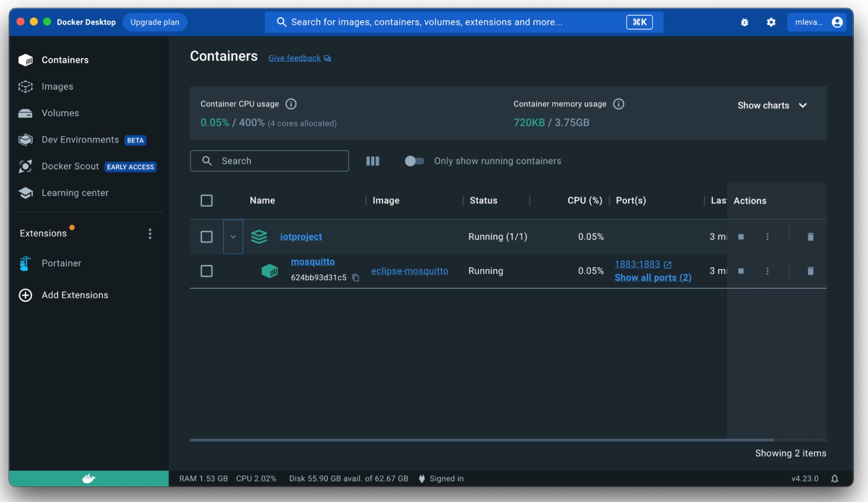Delete the iotproject stack
The height and width of the screenshot is (502, 868).
811,237
